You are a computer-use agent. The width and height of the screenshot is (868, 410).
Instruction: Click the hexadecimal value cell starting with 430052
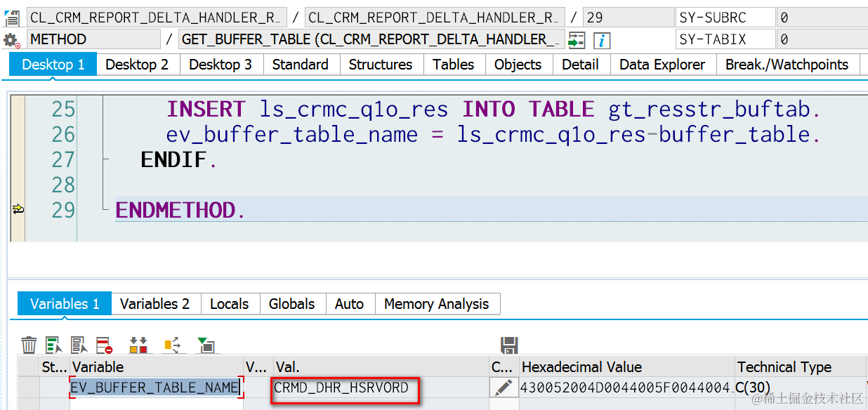(x=626, y=388)
